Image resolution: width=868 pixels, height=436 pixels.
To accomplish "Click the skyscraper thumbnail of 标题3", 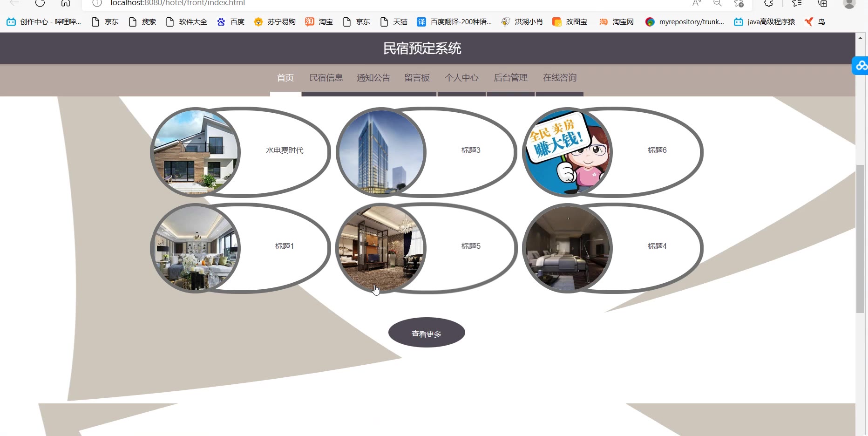I will (381, 152).
